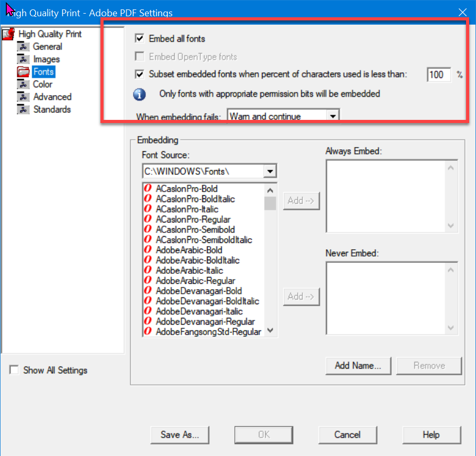Click the Add Name button
This screenshot has height=456, width=476.
358,365
